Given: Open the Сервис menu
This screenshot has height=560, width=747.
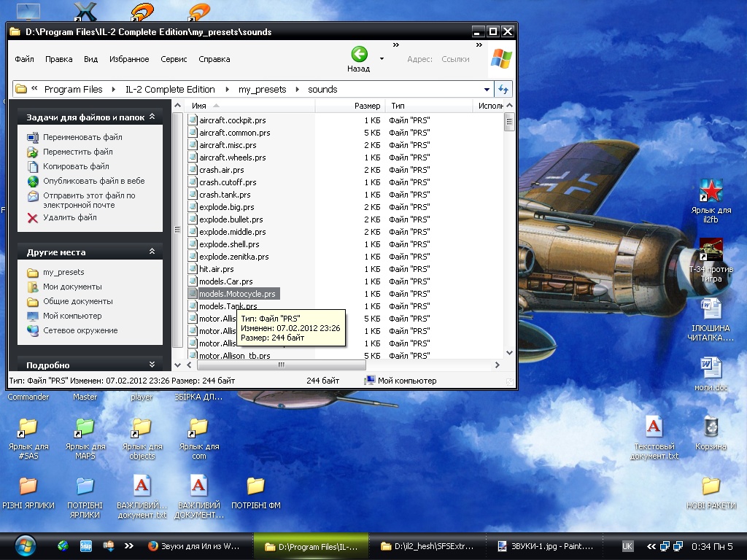Looking at the screenshot, I should tap(174, 59).
